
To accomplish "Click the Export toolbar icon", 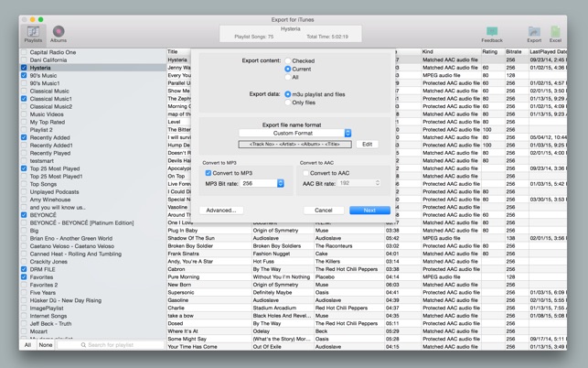I will (534, 33).
